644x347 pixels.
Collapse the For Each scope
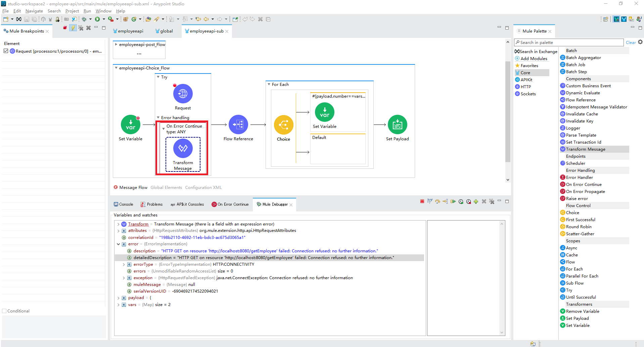[269, 84]
